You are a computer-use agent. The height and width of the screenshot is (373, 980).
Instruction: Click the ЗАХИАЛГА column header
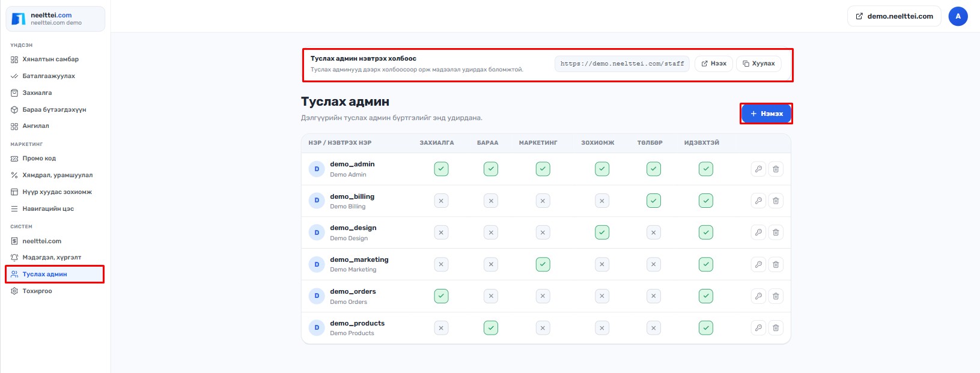(437, 143)
